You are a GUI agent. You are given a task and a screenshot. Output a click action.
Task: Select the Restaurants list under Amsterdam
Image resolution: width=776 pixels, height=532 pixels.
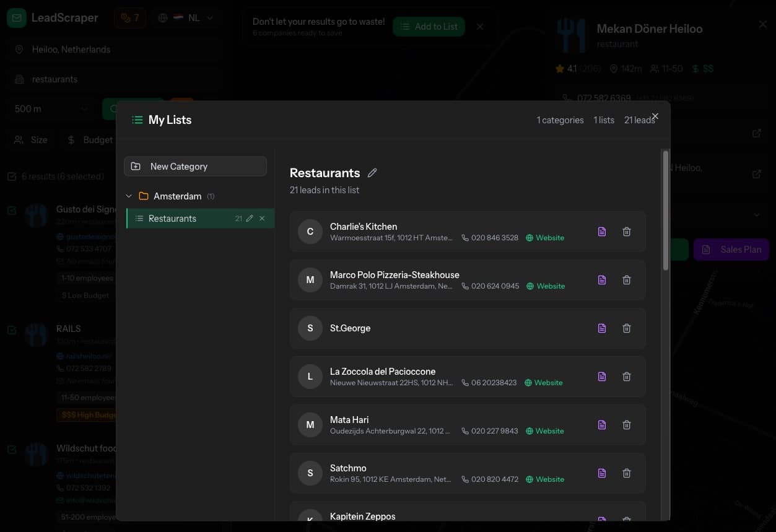[x=172, y=218]
